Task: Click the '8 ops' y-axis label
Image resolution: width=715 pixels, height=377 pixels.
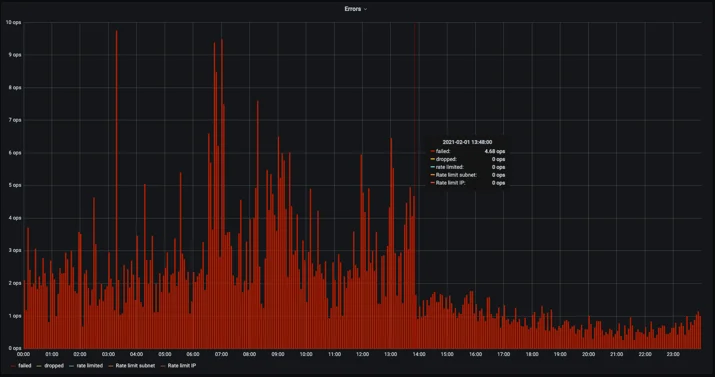Action: pos(14,88)
